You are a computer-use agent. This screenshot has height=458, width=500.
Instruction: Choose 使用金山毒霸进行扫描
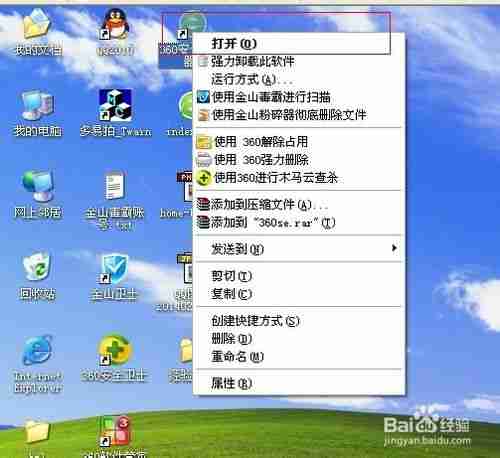click(x=299, y=97)
